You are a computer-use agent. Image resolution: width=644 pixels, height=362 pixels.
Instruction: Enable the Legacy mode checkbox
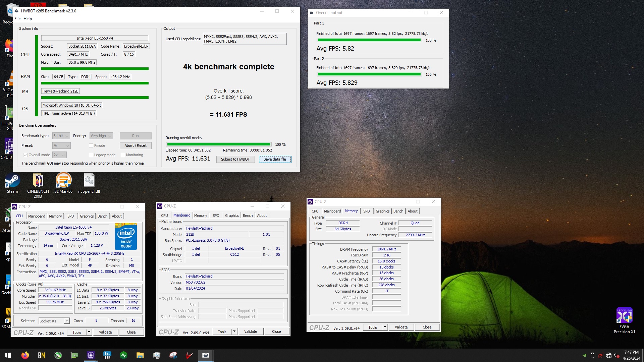tap(91, 155)
